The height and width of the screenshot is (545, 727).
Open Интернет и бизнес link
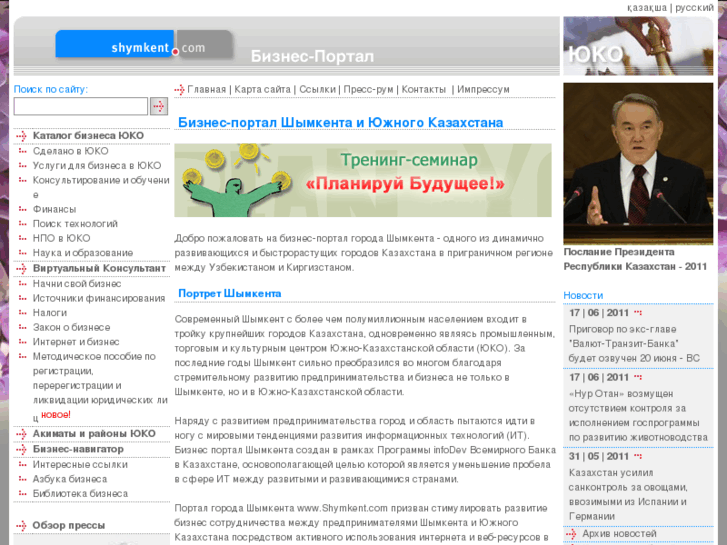[x=76, y=342]
